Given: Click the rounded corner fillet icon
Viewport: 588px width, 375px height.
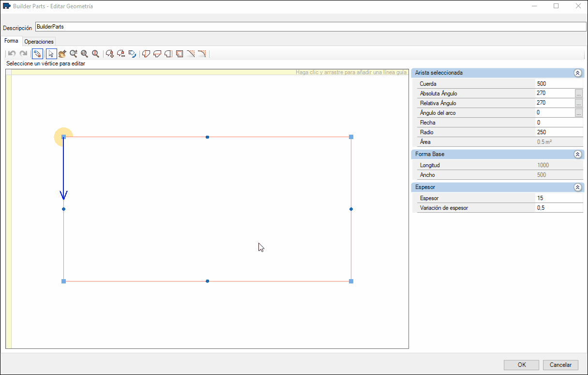Looking at the screenshot, I should [x=202, y=54].
